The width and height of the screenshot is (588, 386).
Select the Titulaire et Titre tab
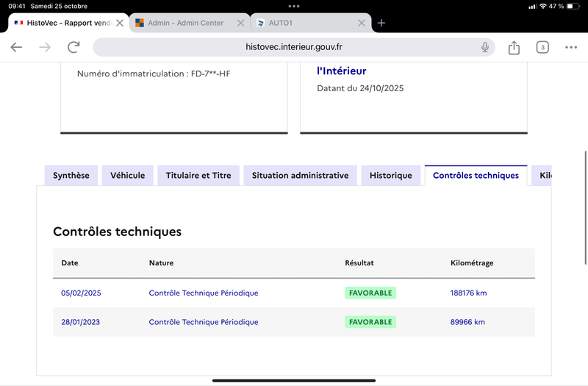click(198, 176)
